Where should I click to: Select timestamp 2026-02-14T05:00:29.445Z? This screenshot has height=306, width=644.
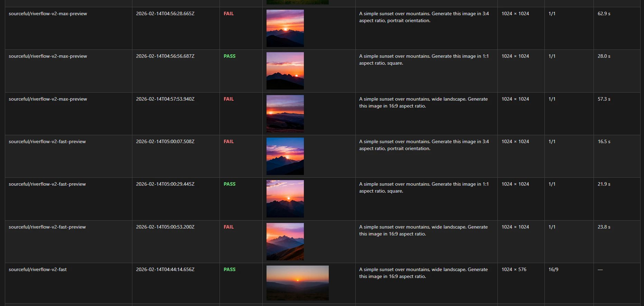[165, 184]
